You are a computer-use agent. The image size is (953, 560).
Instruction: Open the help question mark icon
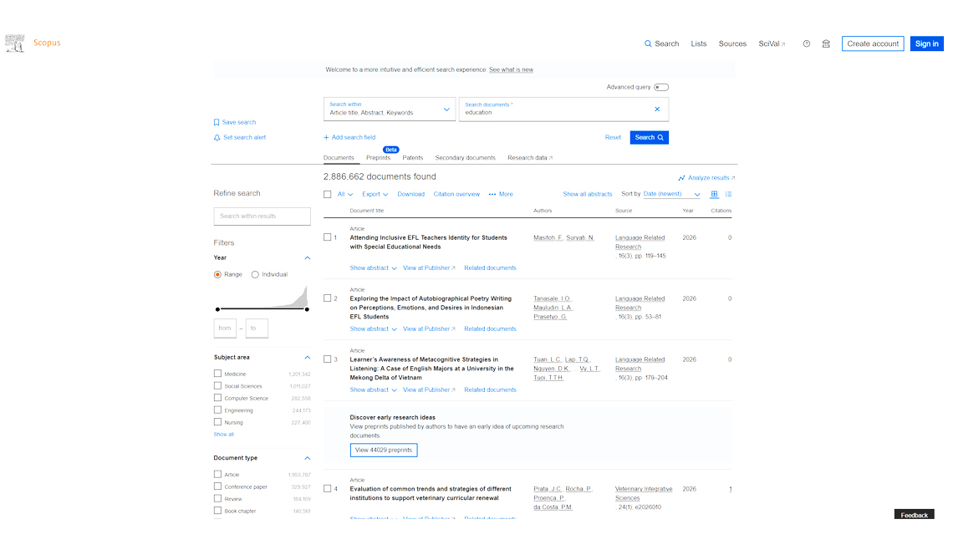[807, 43]
